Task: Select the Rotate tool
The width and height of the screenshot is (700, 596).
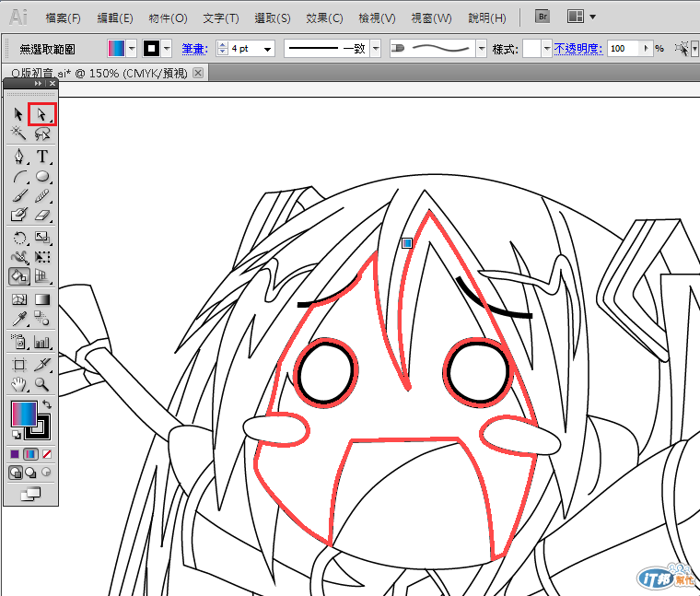Action: coord(19,238)
